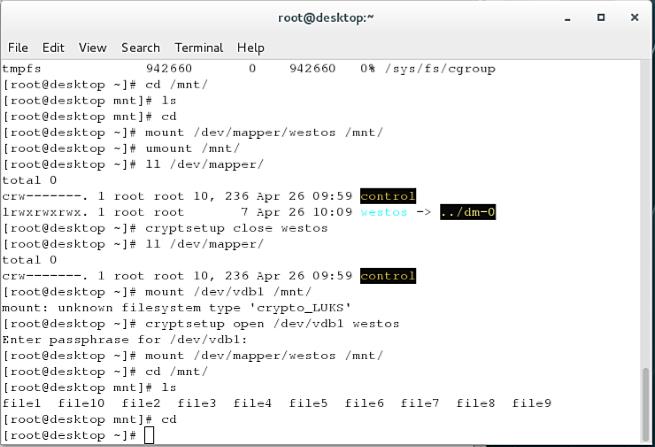Screen dimensions: 655x447
Task: Click the mount /dev/vdb1 /mnt/ command
Action: coord(228,292)
